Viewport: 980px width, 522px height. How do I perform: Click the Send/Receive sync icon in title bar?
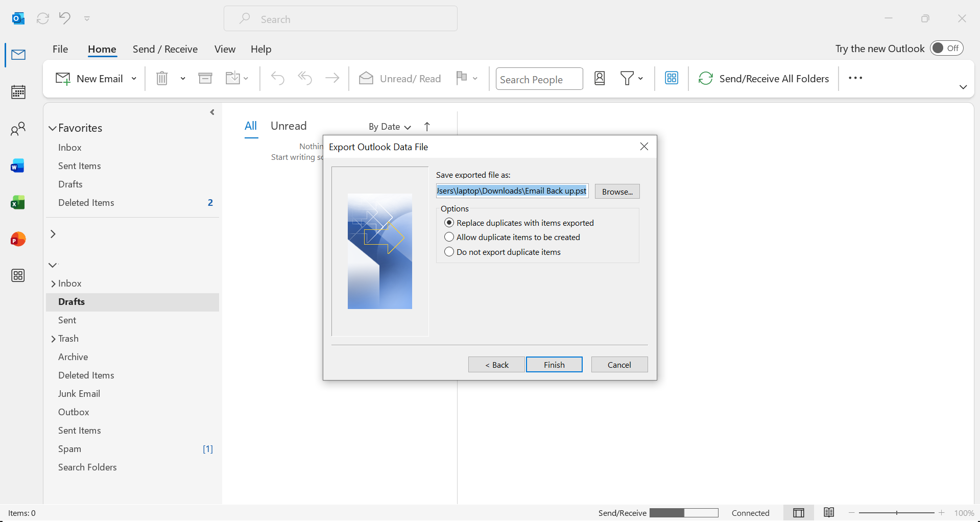[x=43, y=18]
